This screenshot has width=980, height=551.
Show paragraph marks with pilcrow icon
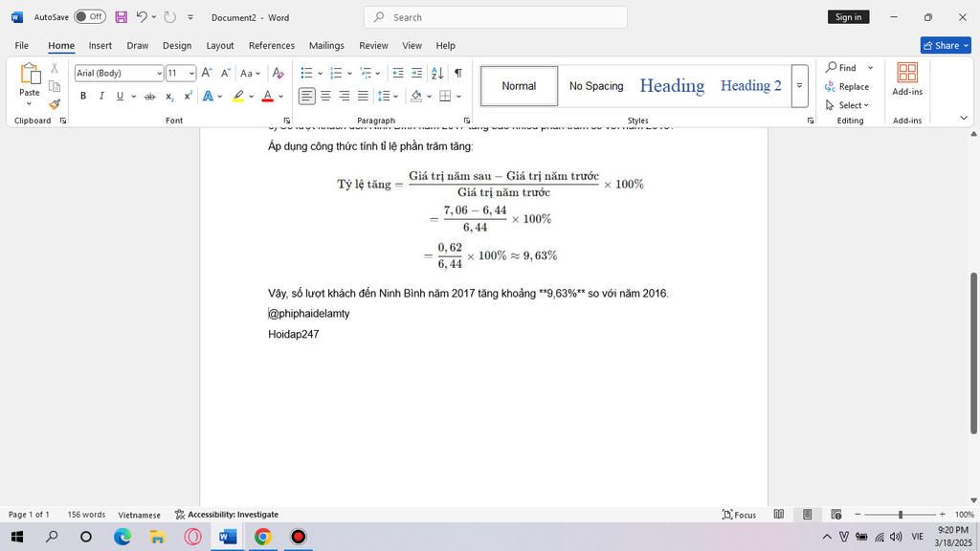[x=458, y=73]
